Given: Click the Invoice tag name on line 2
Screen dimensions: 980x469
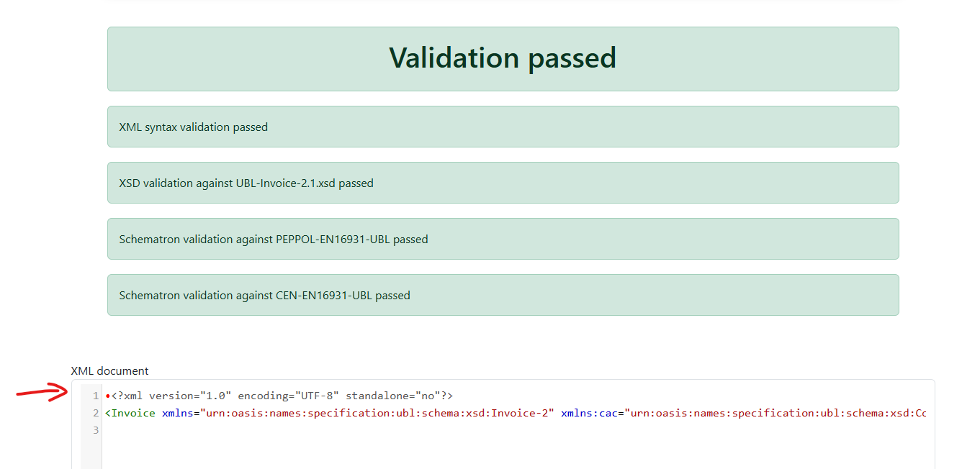Looking at the screenshot, I should coord(133,414).
